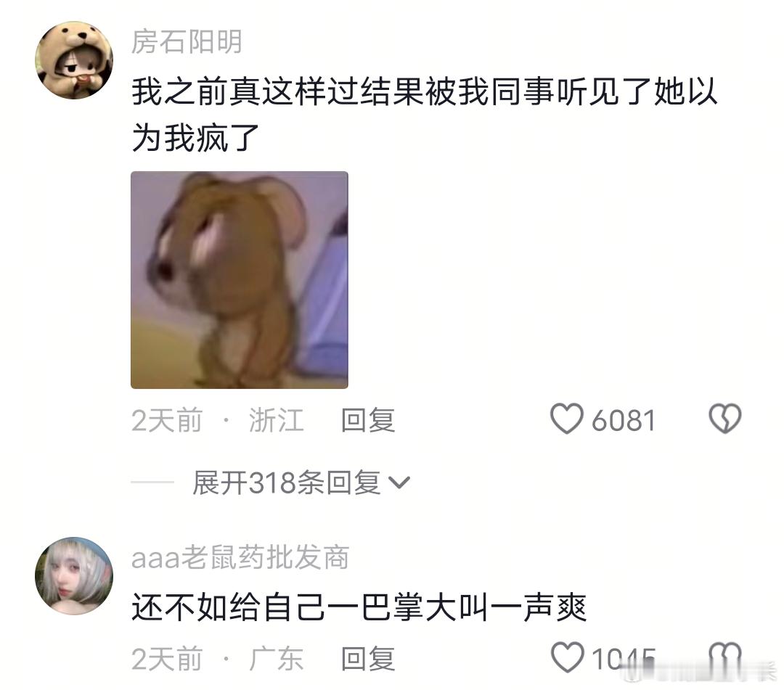Image resolution: width=784 pixels, height=690 pixels.
Task: Dislike aaa老鼠药批发商's comment with broken heart
Action: pos(725,657)
